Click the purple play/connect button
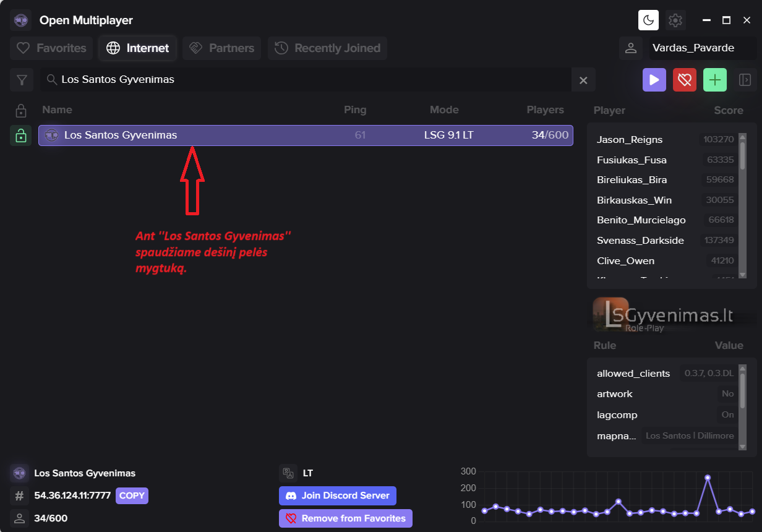Viewport: 762px width, 532px height. coord(654,80)
